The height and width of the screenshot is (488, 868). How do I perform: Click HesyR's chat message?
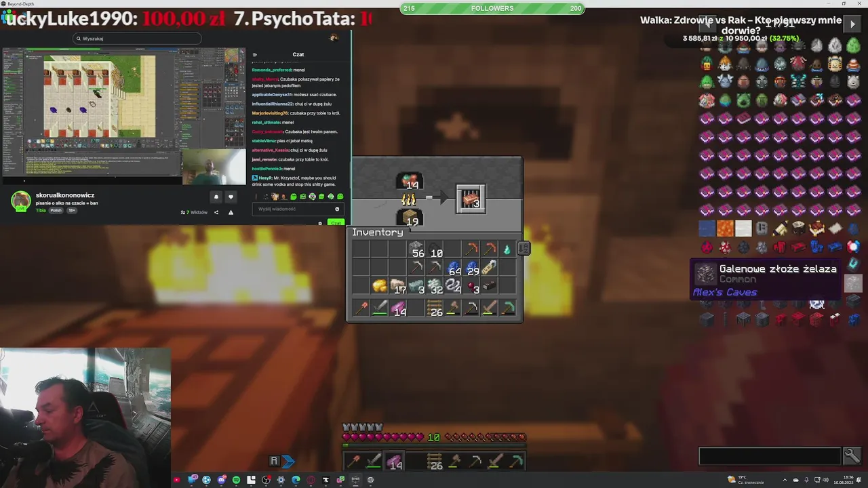coord(297,181)
